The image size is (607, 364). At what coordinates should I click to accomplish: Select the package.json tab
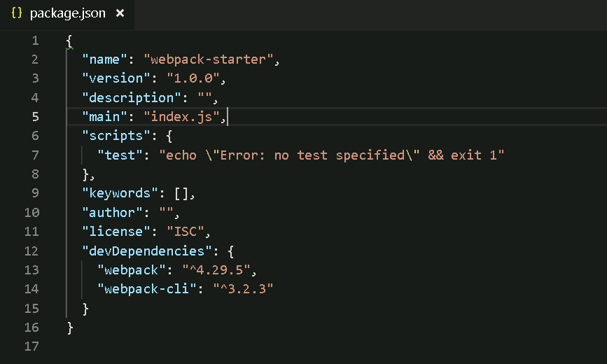tap(68, 13)
